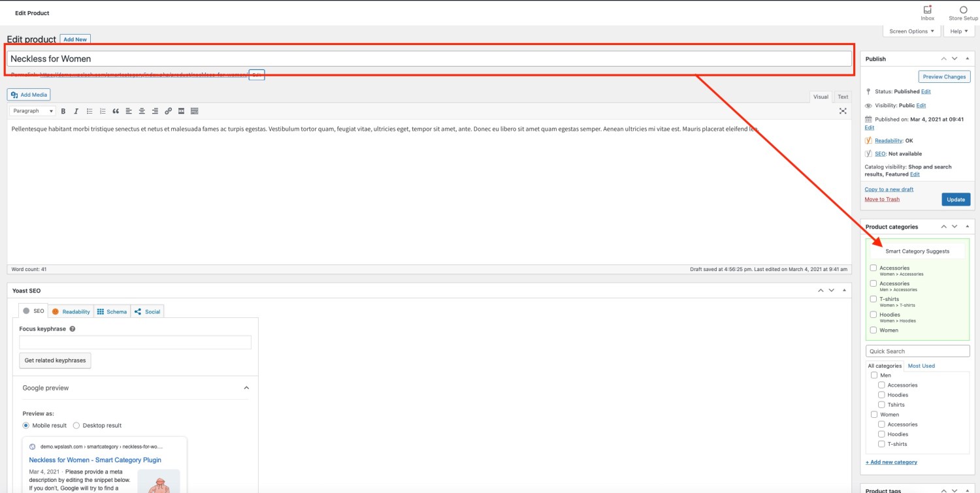The height and width of the screenshot is (493, 980).
Task: Align text center
Action: [142, 111]
